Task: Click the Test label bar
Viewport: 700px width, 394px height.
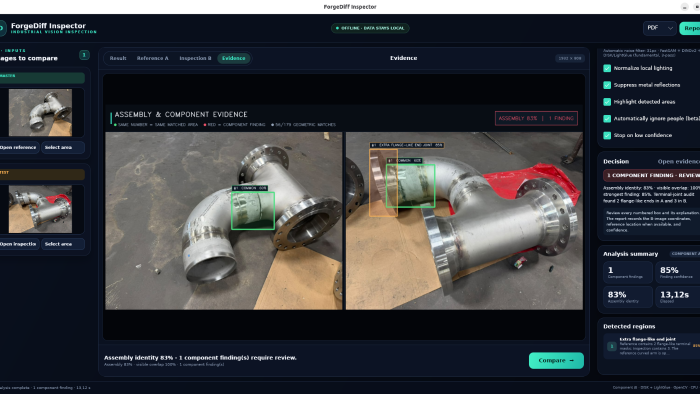Action: click(x=42, y=174)
